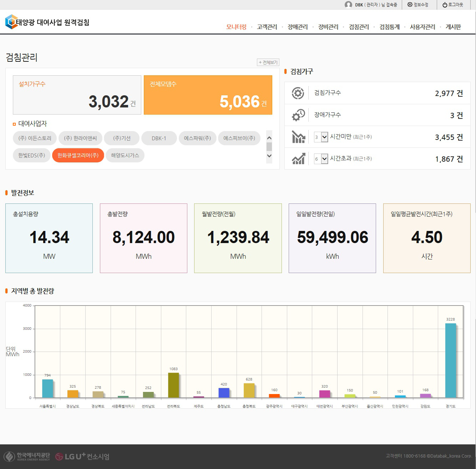The width and height of the screenshot is (476, 469).
Task: Select the (주) 한라이앤씨 operator
Action: [80, 138]
